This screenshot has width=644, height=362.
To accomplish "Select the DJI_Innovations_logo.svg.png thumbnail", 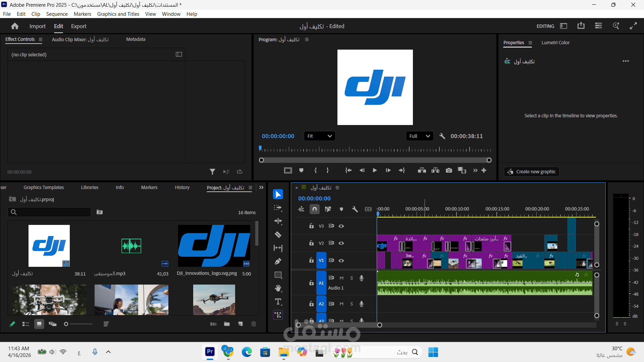I will 214,246.
